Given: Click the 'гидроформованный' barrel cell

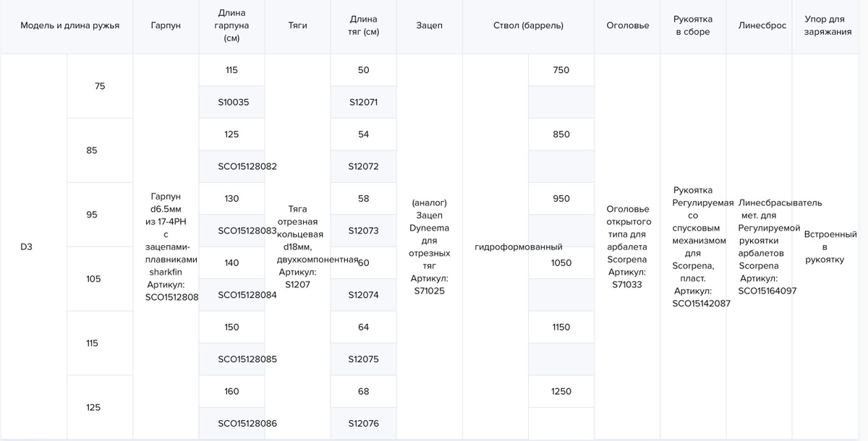Looking at the screenshot, I should 519,247.
